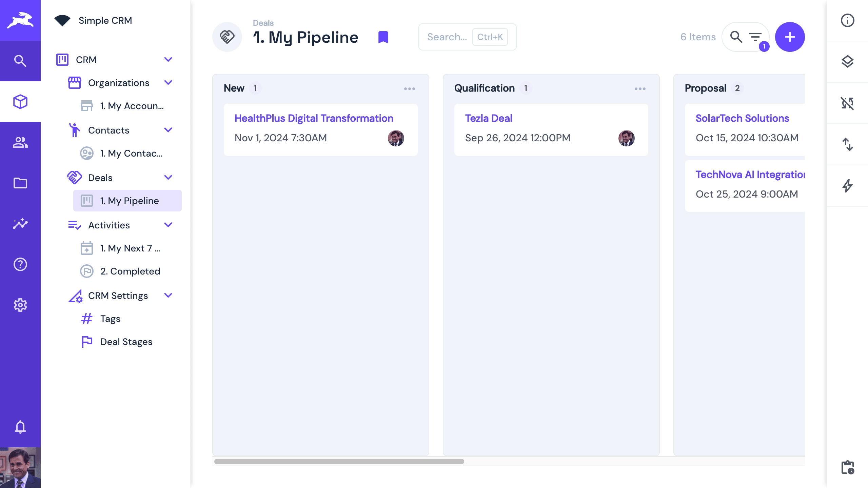Toggle the sync disabled icon

[x=847, y=103]
